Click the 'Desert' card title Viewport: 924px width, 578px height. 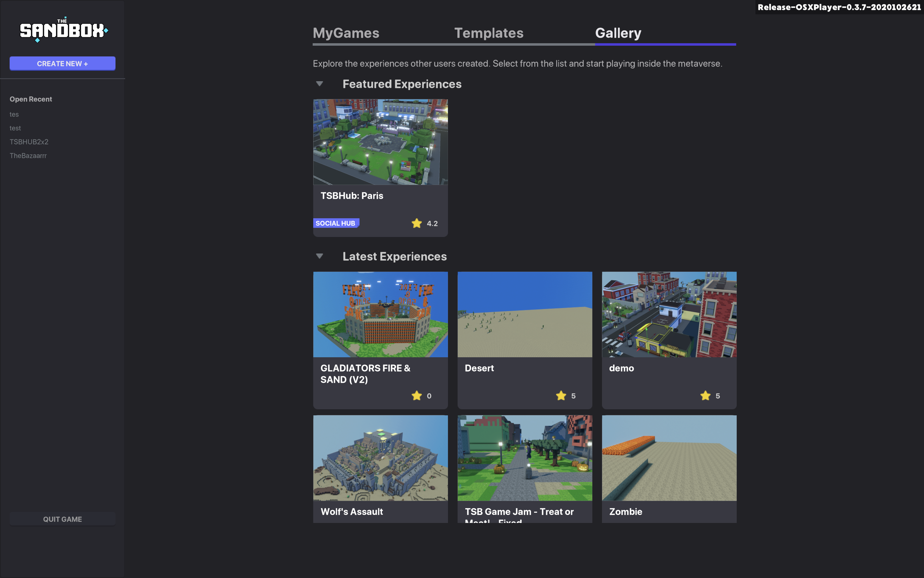[479, 368]
